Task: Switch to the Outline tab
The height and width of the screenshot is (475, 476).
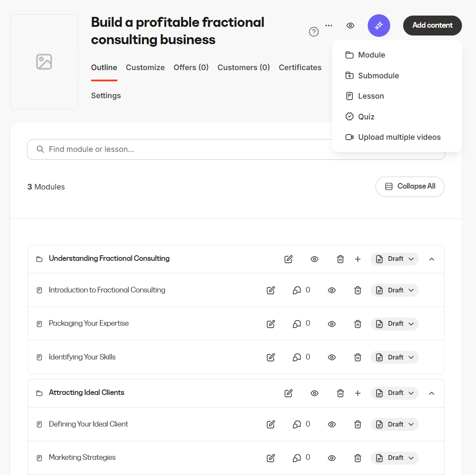Action: point(104,67)
